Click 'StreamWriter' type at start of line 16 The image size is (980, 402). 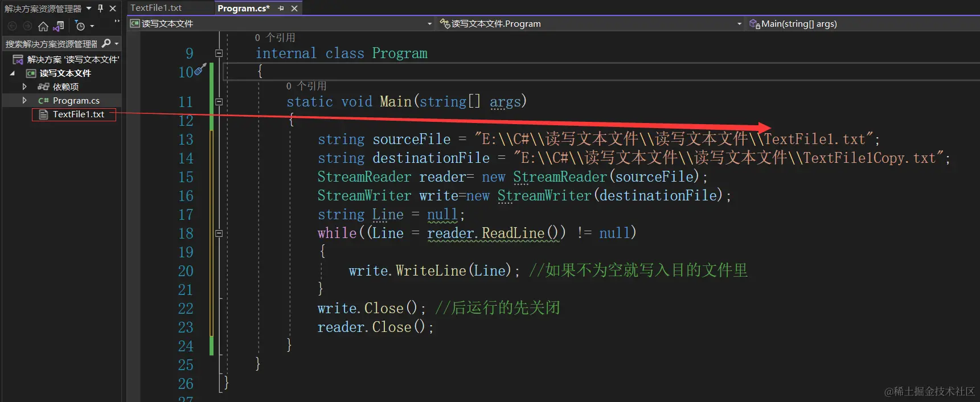[x=364, y=196]
